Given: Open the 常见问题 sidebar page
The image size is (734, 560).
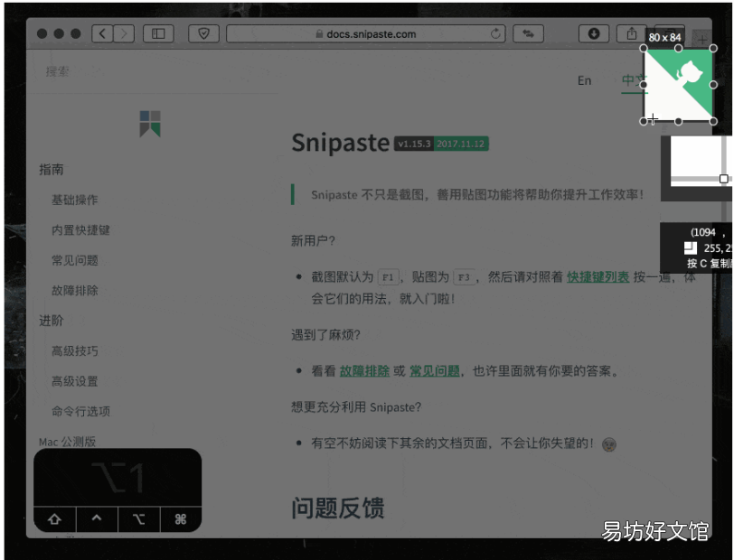Looking at the screenshot, I should [x=75, y=260].
